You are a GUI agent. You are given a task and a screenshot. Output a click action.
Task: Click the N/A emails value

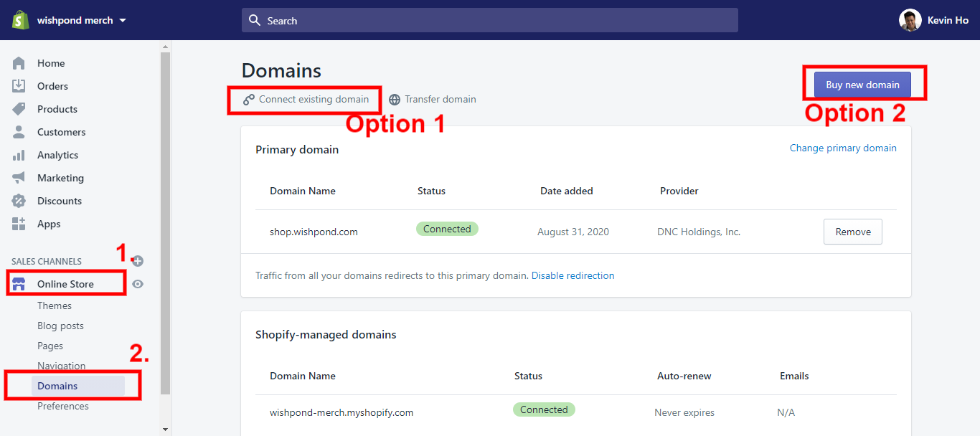pyautogui.click(x=786, y=412)
